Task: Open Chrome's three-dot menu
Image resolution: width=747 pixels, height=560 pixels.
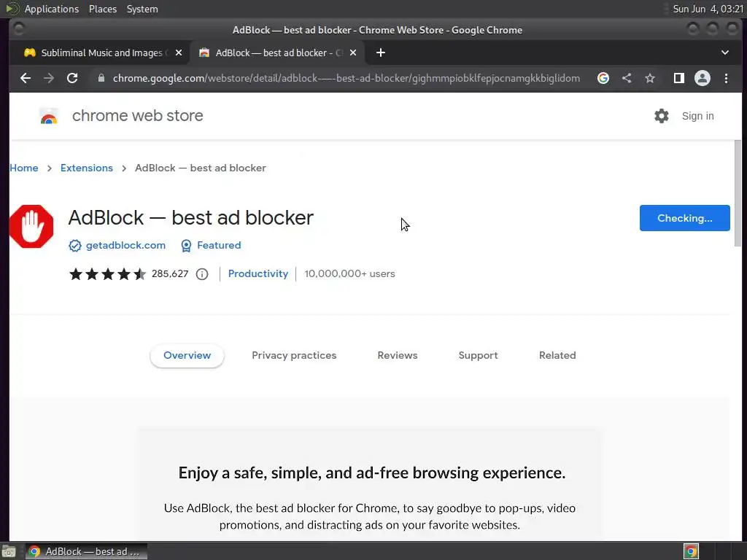Action: (x=726, y=78)
